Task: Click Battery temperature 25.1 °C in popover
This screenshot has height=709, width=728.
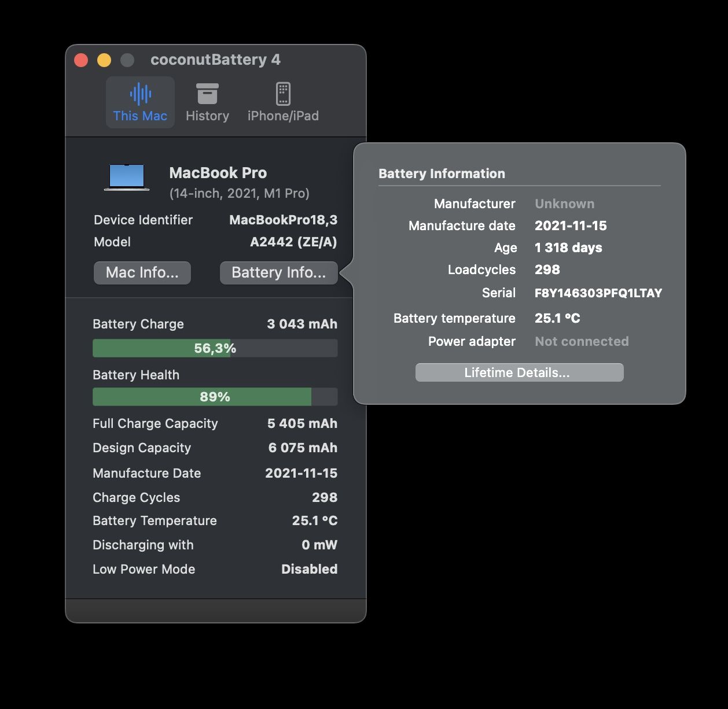Action: 557,318
